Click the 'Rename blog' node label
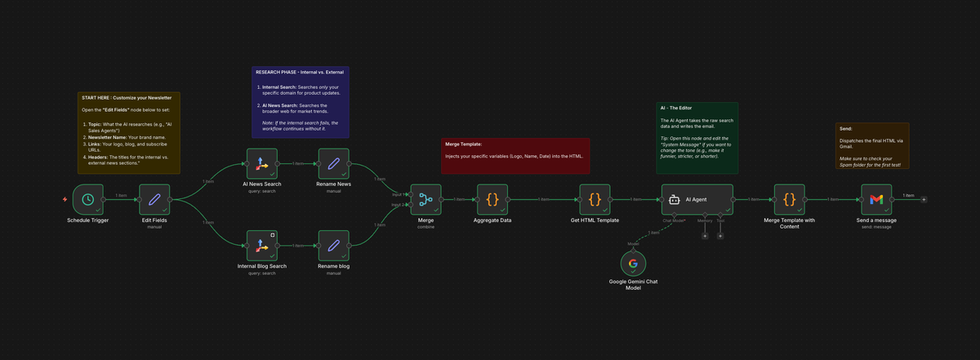This screenshot has height=360, width=980. tap(333, 267)
